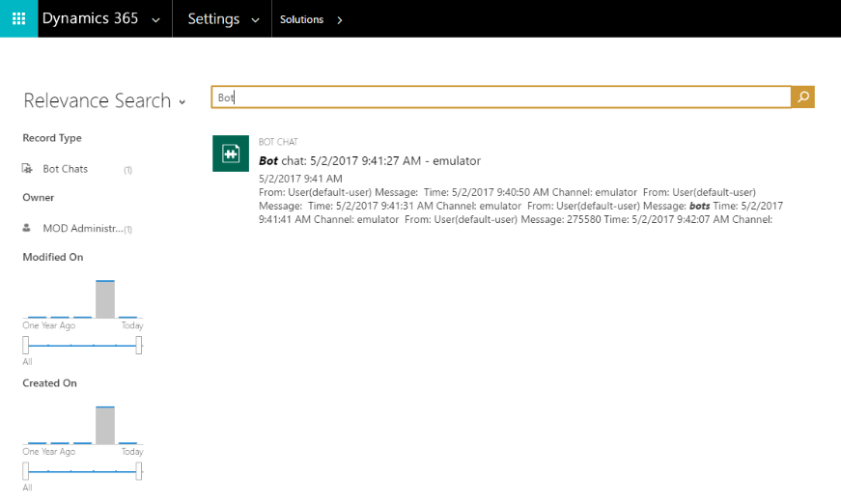
Task: Filter by Bot Chats record type
Action: click(66, 169)
